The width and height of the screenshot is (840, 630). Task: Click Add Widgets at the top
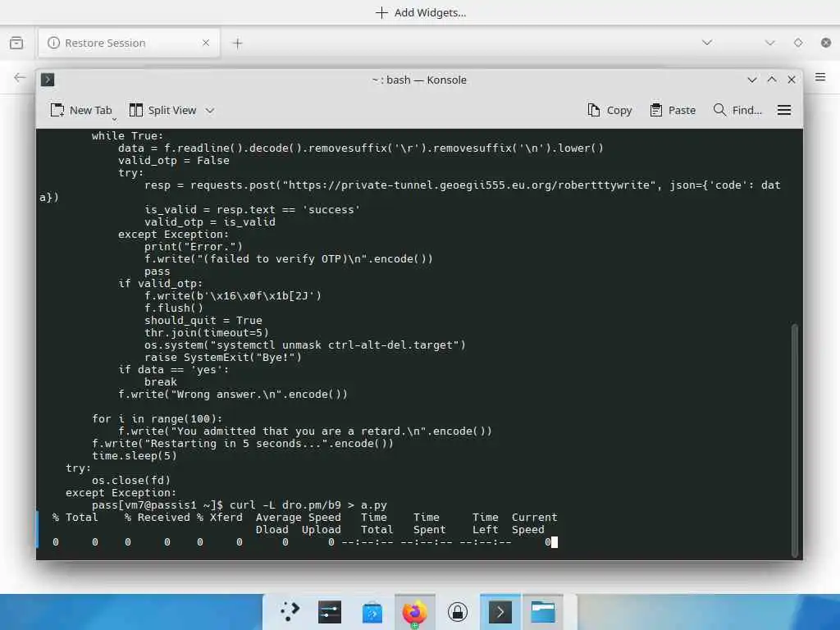tap(421, 12)
